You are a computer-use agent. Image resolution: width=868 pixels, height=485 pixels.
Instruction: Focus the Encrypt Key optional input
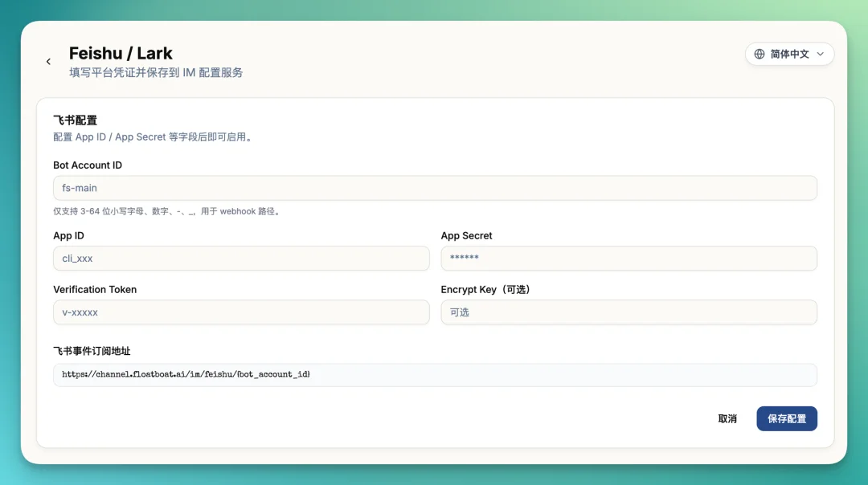point(628,312)
